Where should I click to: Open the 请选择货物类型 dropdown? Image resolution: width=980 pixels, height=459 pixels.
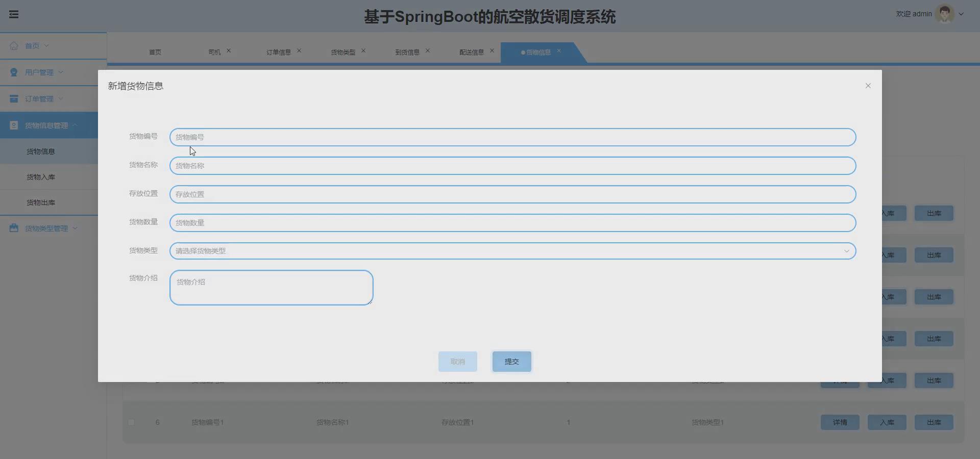tap(512, 251)
